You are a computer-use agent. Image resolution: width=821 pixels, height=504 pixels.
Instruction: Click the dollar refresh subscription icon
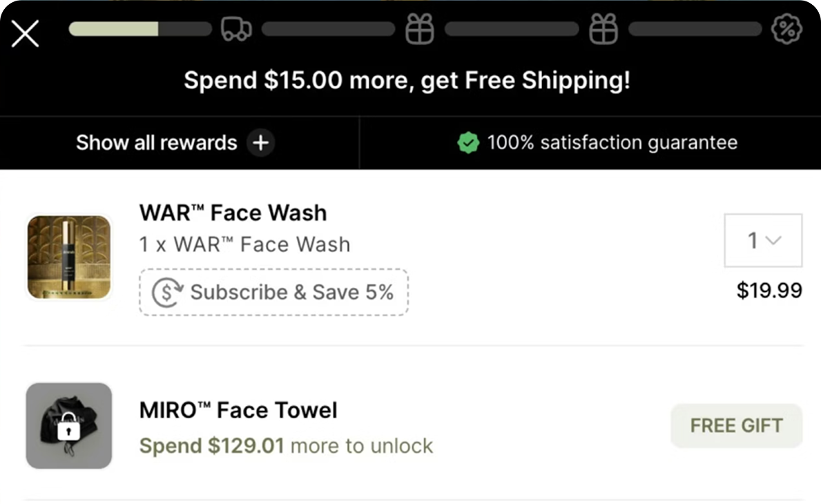(167, 292)
